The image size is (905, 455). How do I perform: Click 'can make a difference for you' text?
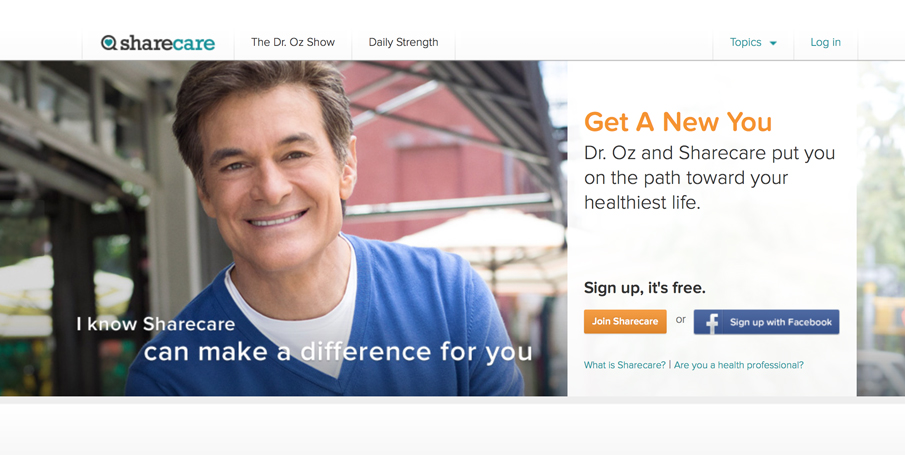338,352
